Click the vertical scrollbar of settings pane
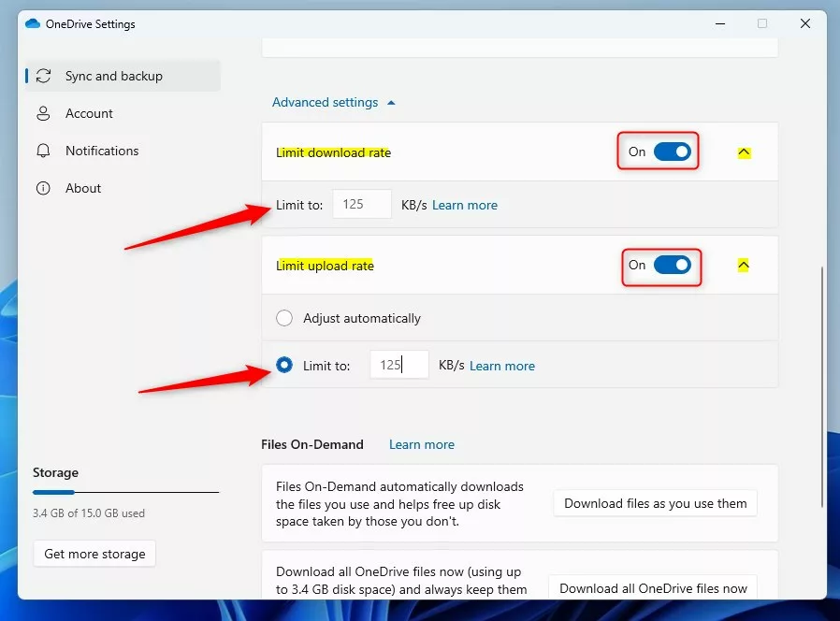 tap(822, 387)
